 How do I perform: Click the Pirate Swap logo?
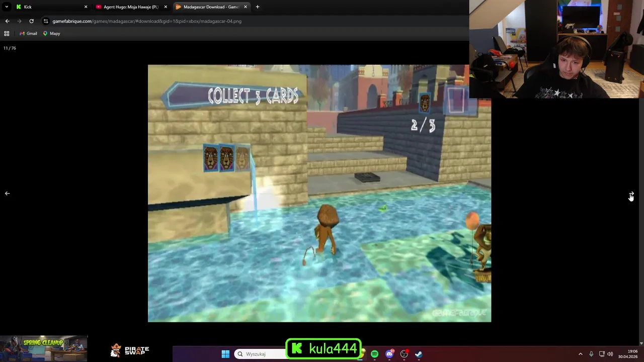(129, 350)
